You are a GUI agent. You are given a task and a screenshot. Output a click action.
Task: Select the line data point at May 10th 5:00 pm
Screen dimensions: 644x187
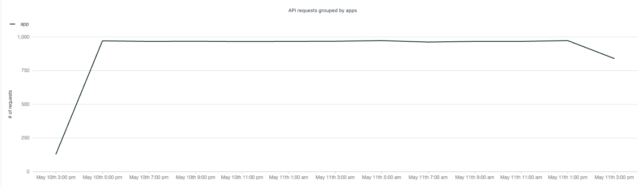[103, 41]
